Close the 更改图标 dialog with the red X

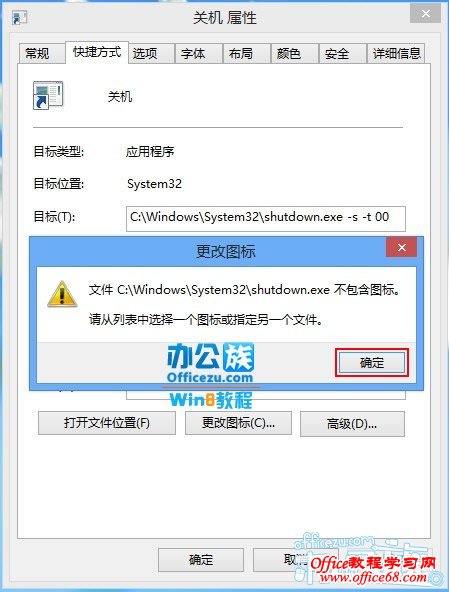401,247
